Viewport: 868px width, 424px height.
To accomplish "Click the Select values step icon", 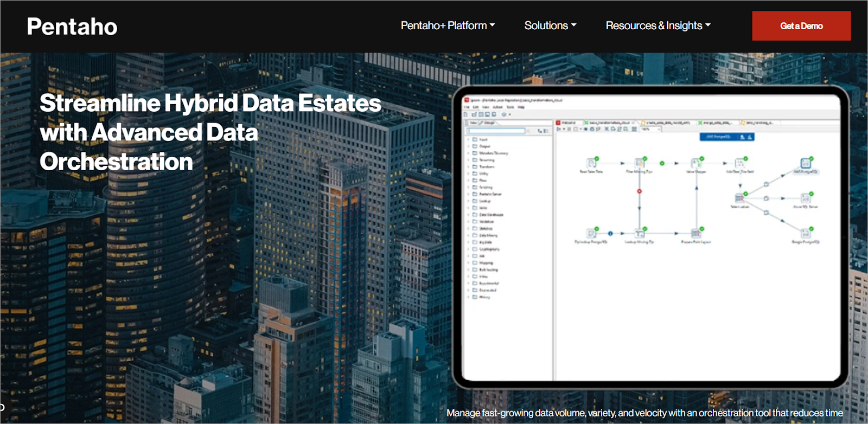I will [x=739, y=198].
